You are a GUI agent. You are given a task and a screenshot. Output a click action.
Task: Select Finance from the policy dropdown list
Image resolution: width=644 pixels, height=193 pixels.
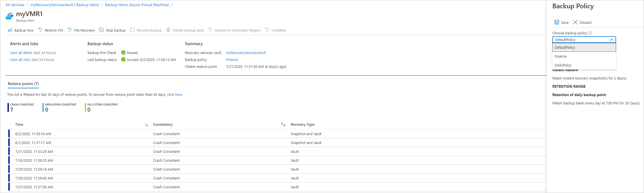[x=561, y=56]
